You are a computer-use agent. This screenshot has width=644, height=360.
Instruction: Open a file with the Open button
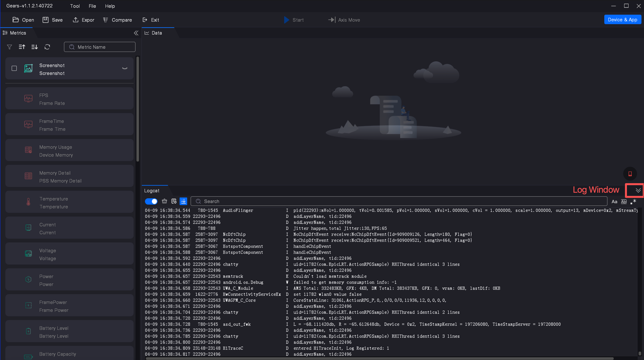coord(23,20)
